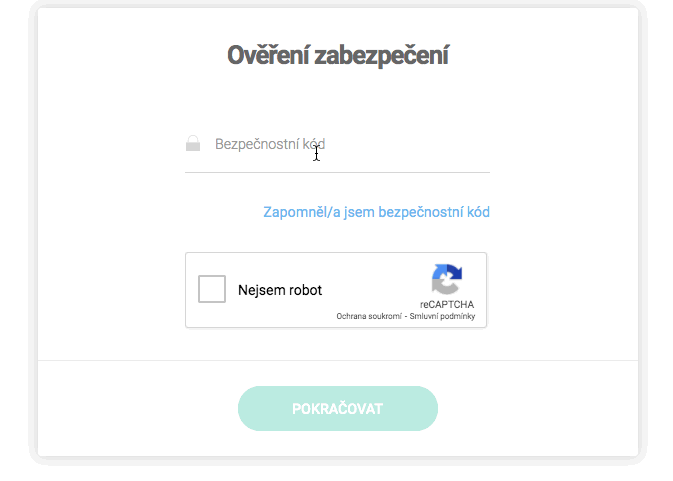Click the reCAPTCHA arrows logo
Screen dimensions: 673x481
click(447, 279)
